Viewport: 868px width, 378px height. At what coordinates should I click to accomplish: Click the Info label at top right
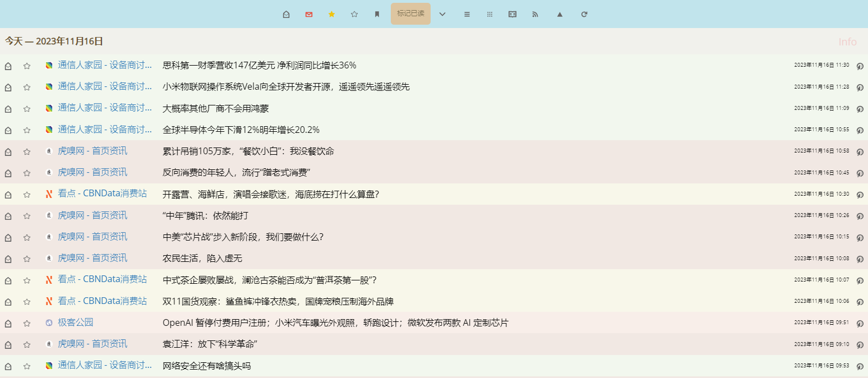[x=847, y=42]
